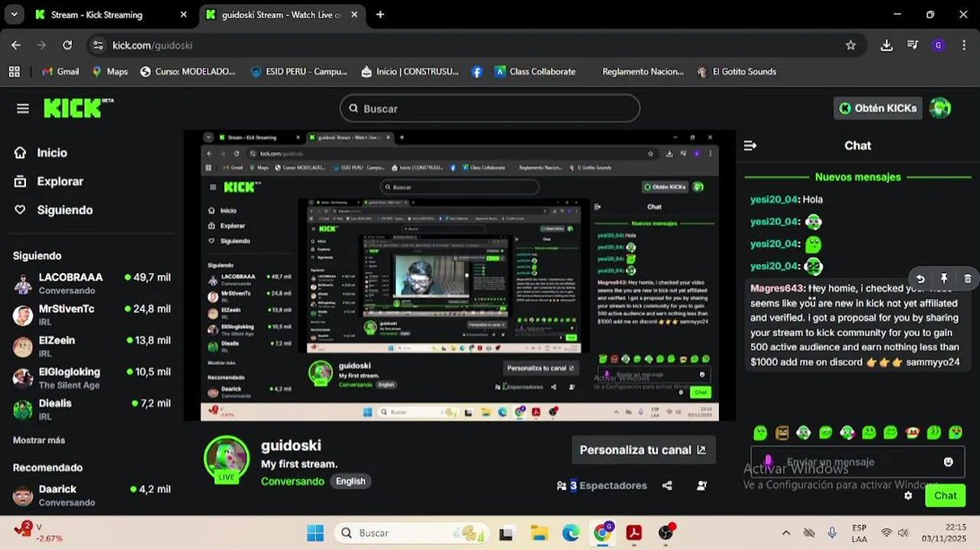Click the Conversando category link

[292, 481]
